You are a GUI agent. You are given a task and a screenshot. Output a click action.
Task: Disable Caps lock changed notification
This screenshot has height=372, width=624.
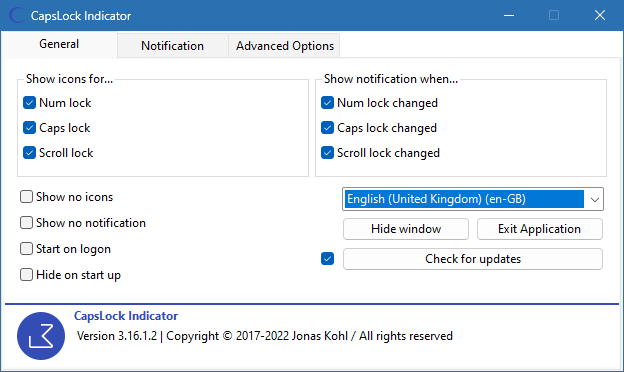pyautogui.click(x=327, y=128)
